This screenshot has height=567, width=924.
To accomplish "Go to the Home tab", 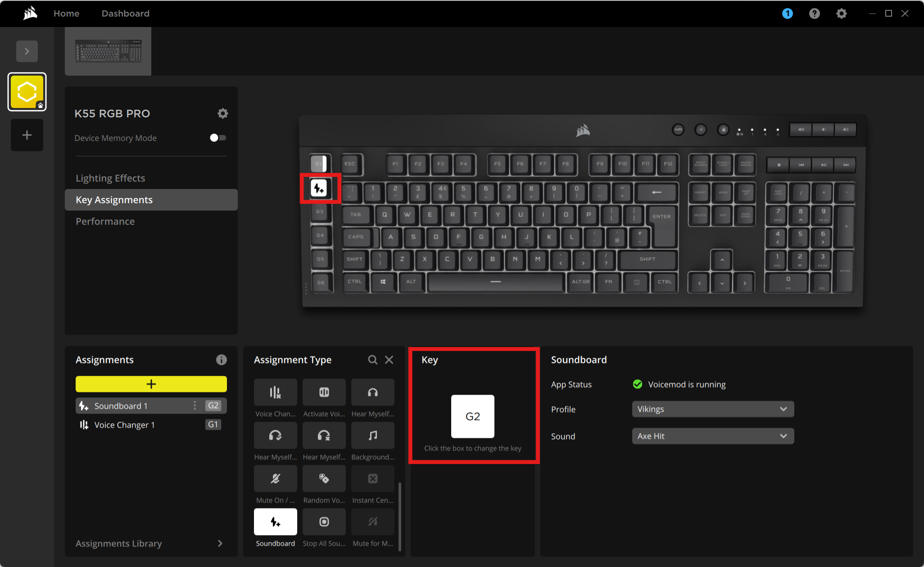I will click(x=66, y=13).
